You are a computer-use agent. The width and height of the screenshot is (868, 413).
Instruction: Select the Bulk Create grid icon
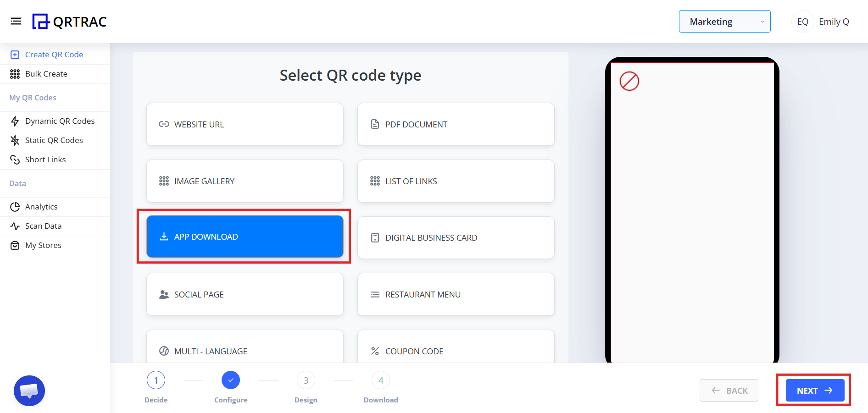tap(14, 74)
